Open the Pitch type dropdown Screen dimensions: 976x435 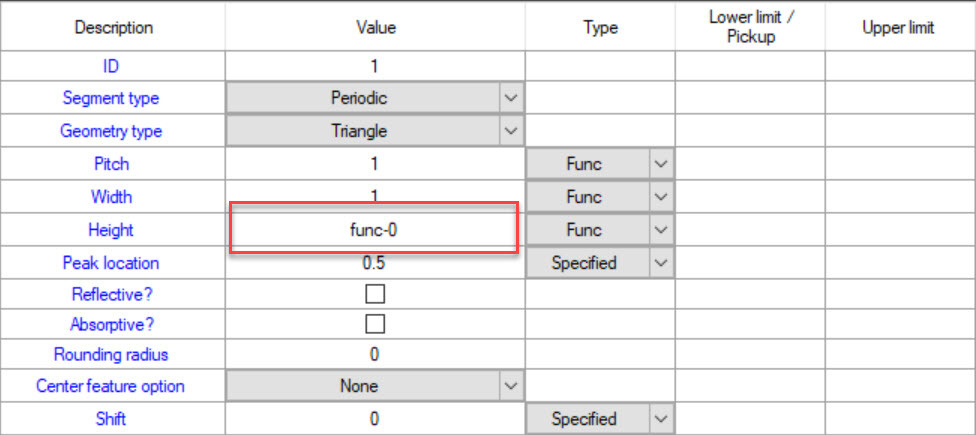pos(660,164)
